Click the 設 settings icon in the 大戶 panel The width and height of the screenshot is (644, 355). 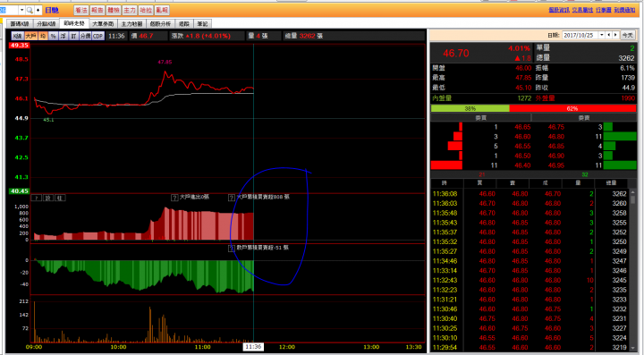click(x=48, y=198)
